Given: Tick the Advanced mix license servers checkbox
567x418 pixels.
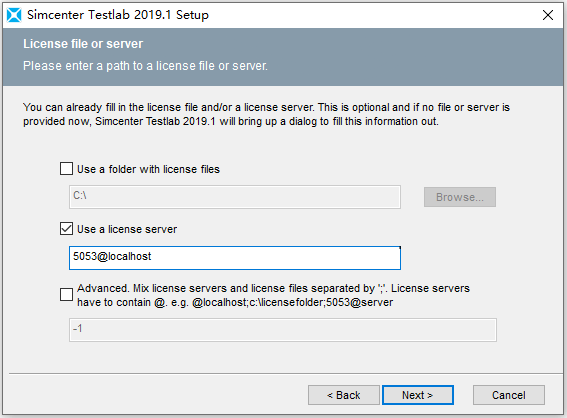Looking at the screenshot, I should pyautogui.click(x=66, y=294).
